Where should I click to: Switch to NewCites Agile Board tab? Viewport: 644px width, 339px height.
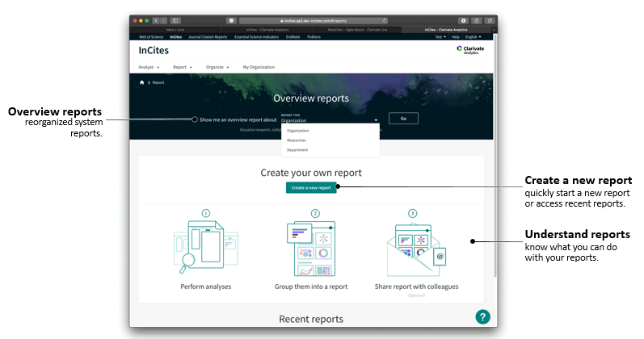[x=357, y=30]
